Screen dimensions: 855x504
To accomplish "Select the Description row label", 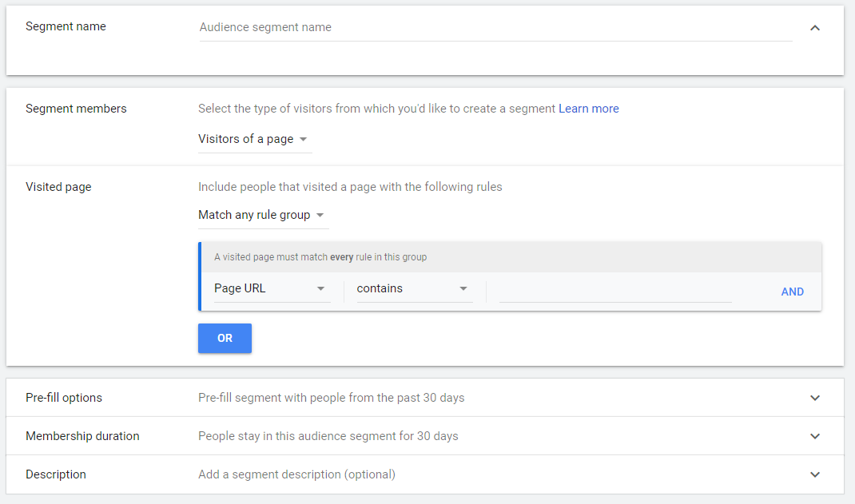I will [56, 474].
